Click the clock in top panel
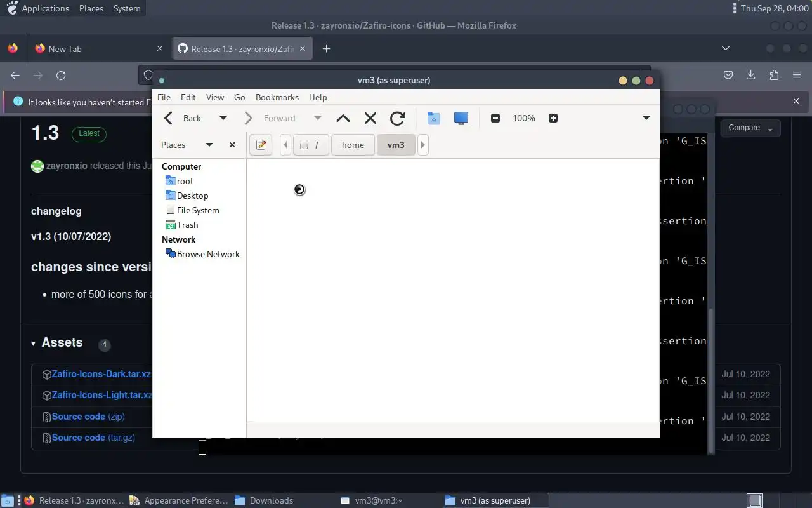Screen dimensions: 812x508 coord(774,8)
